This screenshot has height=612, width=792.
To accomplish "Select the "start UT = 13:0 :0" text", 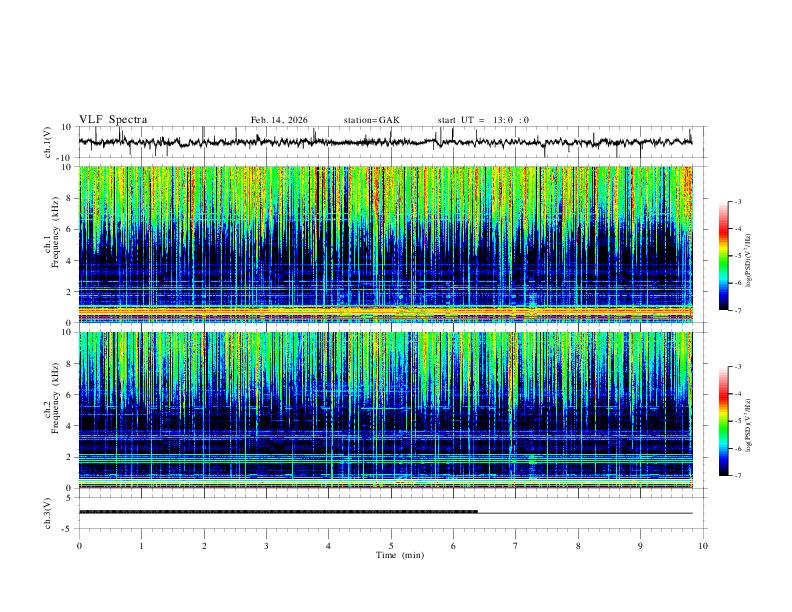I will pos(483,120).
